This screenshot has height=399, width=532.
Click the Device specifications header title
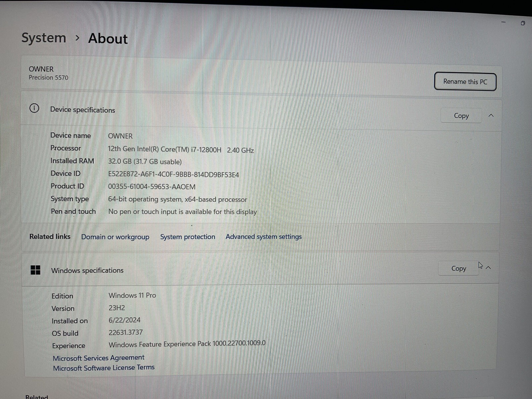82,110
